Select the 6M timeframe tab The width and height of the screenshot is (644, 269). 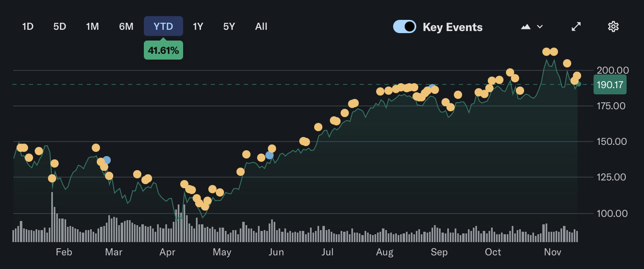click(126, 26)
